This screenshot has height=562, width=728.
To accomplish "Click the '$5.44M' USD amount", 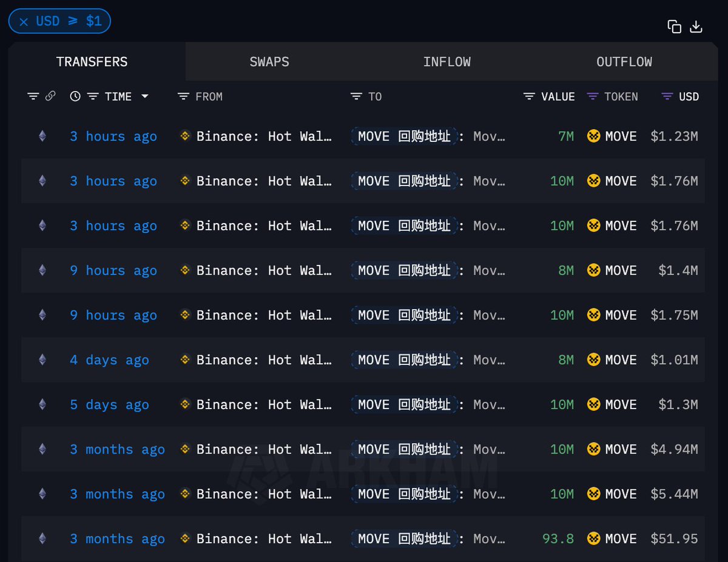I will (674, 494).
